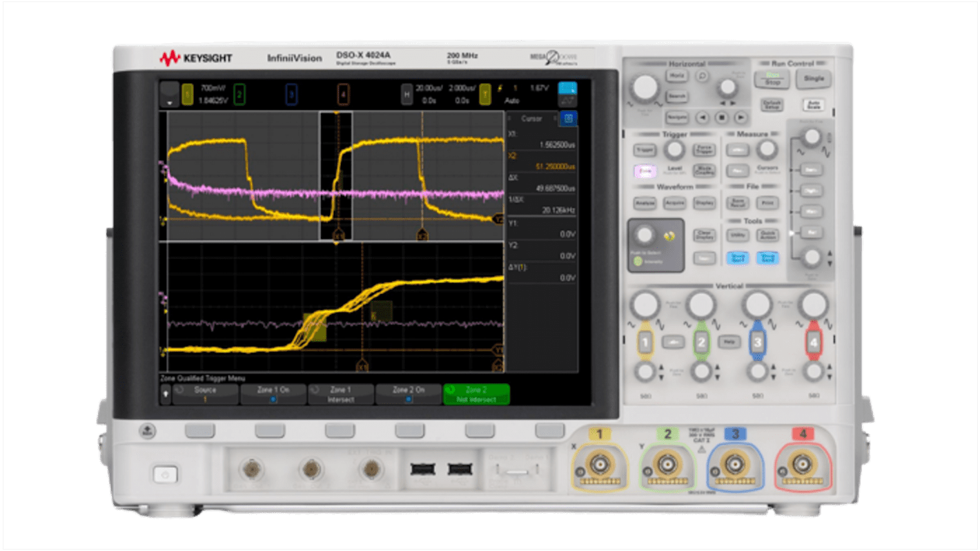This screenshot has width=980, height=551.
Task: Push the power button on the front panel
Action: [x=164, y=474]
